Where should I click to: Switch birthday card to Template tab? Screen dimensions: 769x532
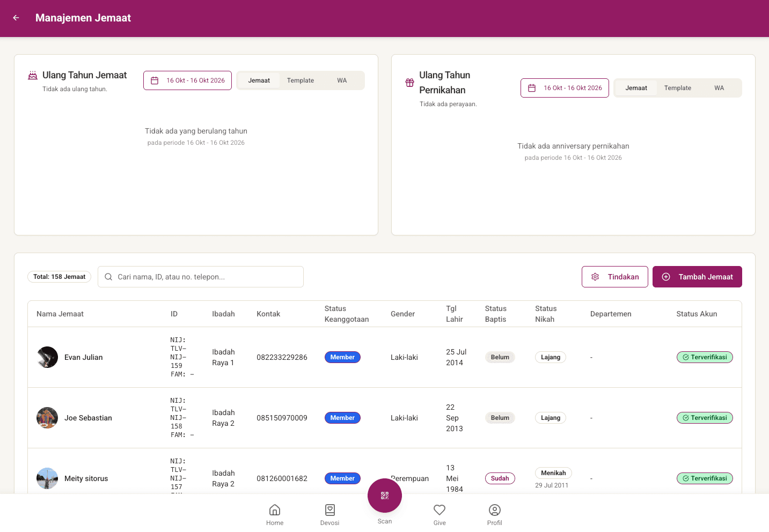[301, 80]
